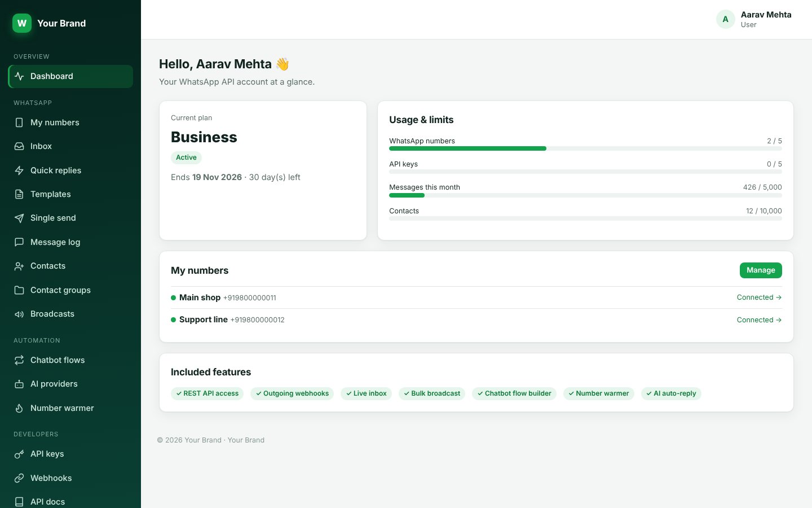Click the Templates document icon
The width and height of the screenshot is (812, 508).
tap(19, 194)
